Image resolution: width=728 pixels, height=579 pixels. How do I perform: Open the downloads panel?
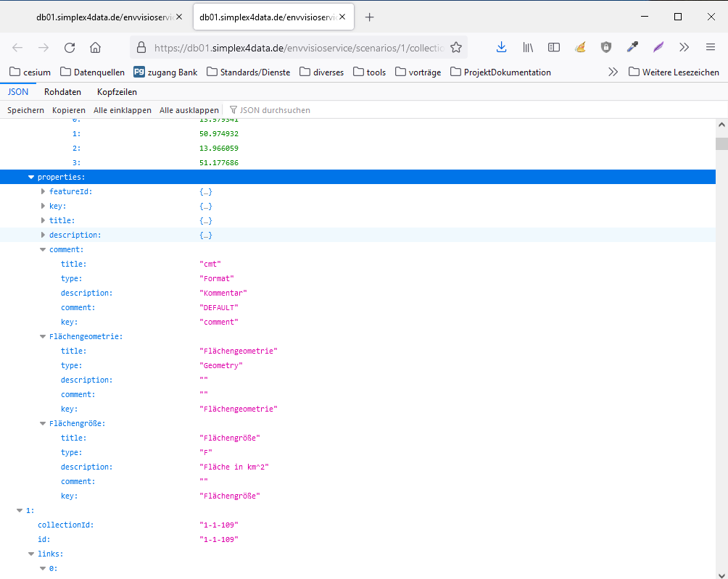[501, 48]
